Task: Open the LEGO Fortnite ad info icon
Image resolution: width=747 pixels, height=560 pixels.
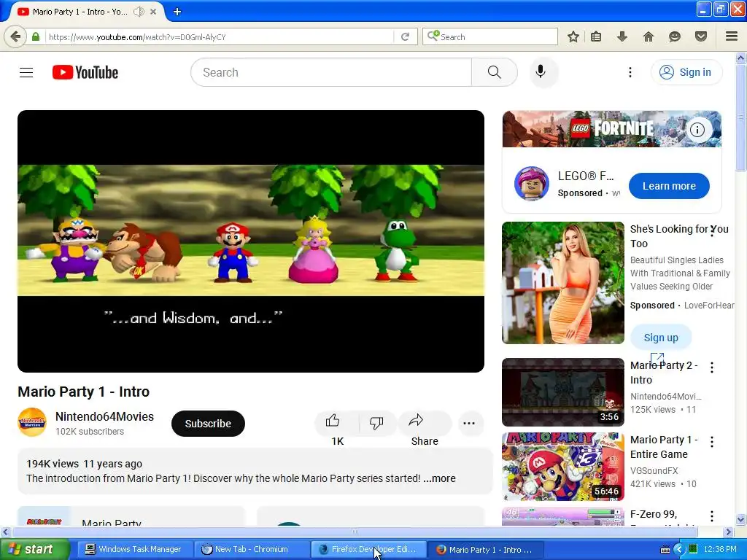Action: pos(697,130)
